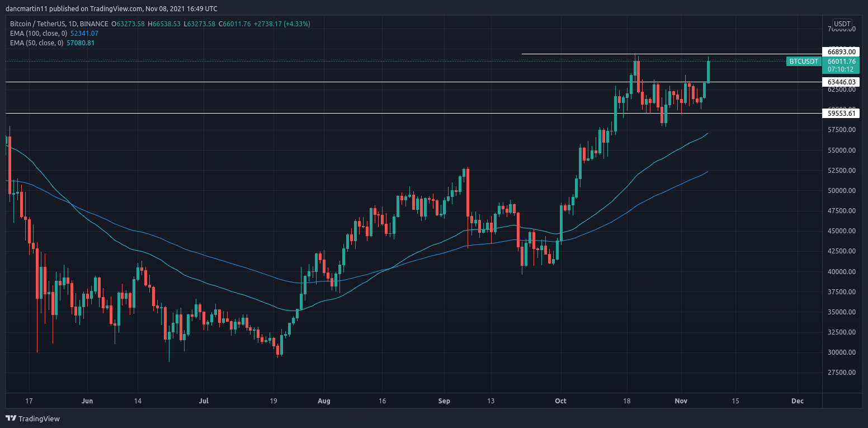Click the 17 date label on time axis
Viewport: 868px width, 428px height.
coord(30,401)
